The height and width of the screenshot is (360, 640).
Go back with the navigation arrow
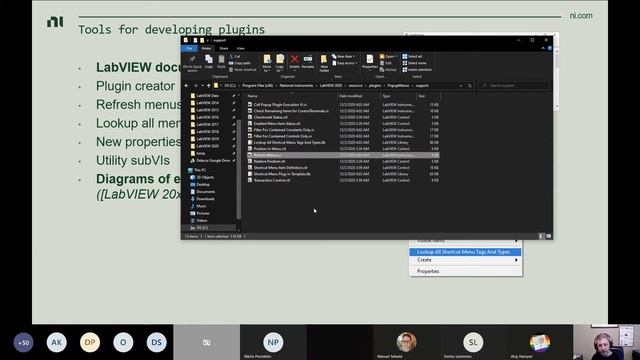pyautogui.click(x=187, y=86)
